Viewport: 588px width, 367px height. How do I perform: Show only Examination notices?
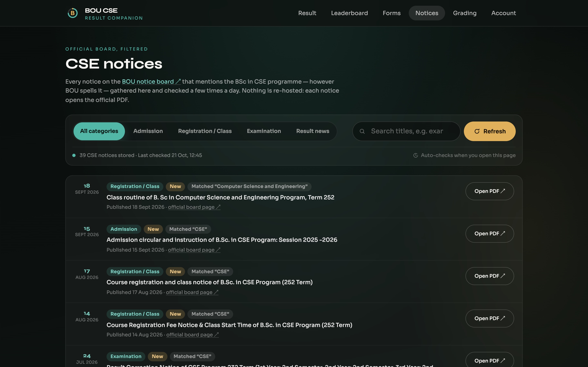click(264, 131)
